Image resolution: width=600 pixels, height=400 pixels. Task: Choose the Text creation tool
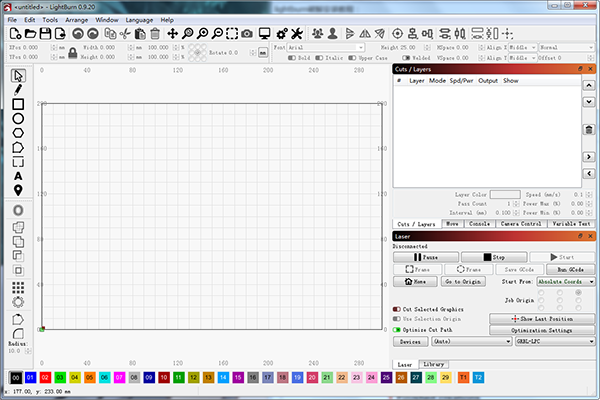pos(18,176)
